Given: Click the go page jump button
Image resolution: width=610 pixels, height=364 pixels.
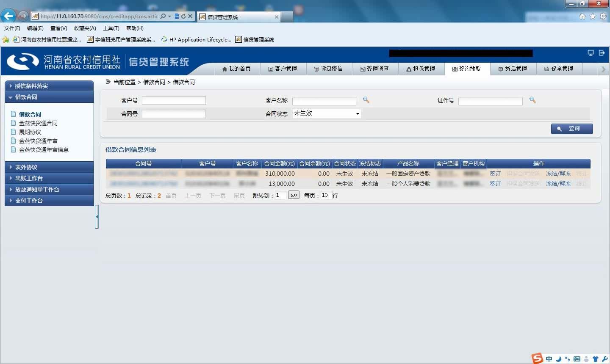Looking at the screenshot, I should point(294,195).
